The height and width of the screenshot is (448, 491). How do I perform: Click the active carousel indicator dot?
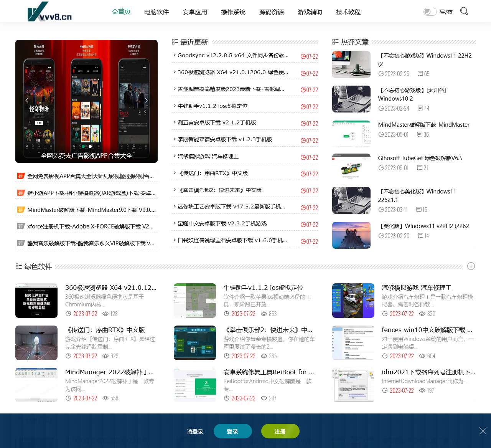(x=90, y=146)
